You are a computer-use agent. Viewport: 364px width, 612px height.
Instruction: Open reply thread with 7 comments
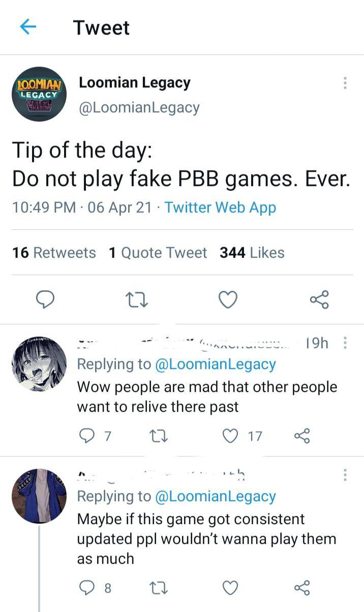[86, 436]
